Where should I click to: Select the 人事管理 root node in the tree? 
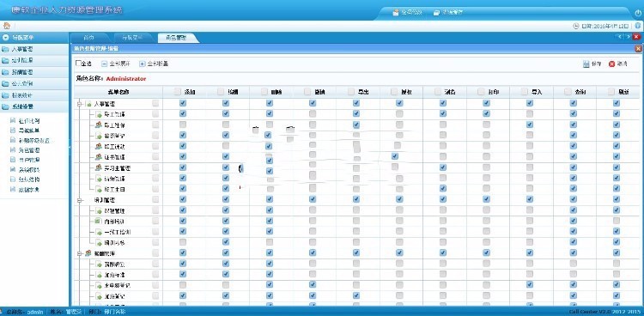click(105, 104)
